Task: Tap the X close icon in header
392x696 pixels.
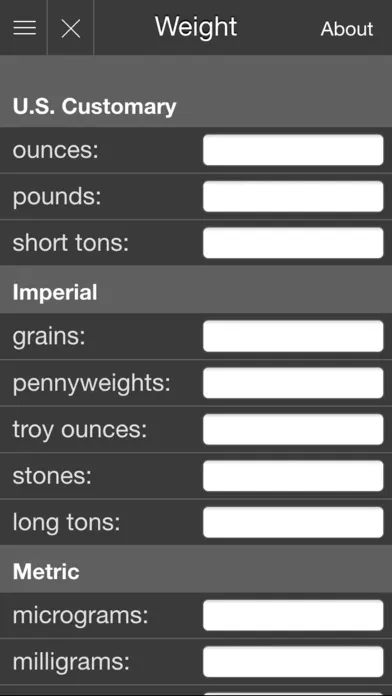Action: coord(71,29)
